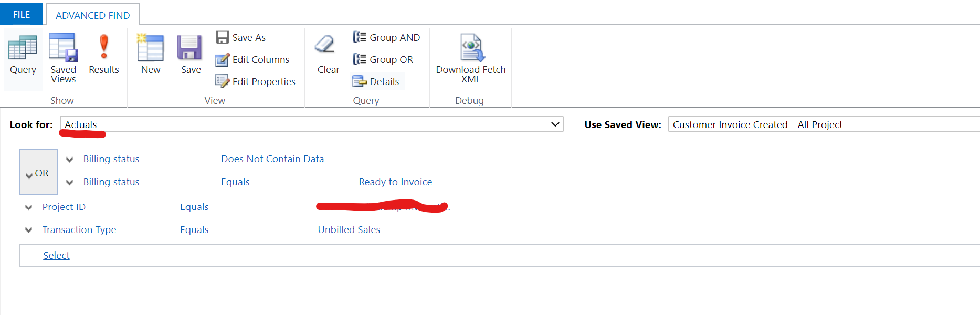
Task: Click the Transaction Type field link
Action: coord(79,229)
